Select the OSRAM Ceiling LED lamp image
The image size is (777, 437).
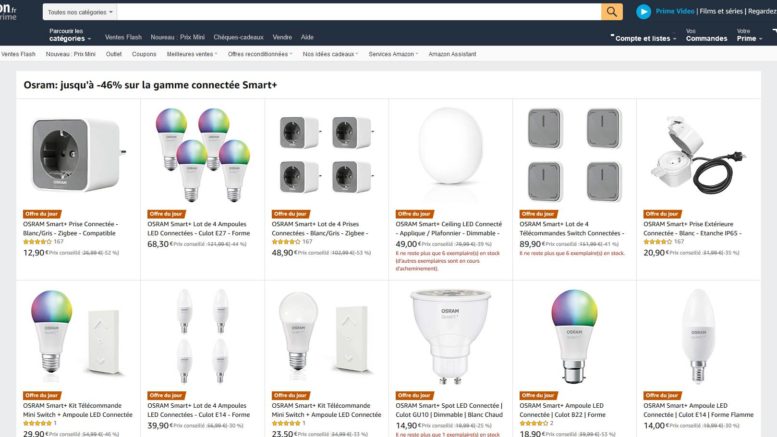(x=450, y=147)
